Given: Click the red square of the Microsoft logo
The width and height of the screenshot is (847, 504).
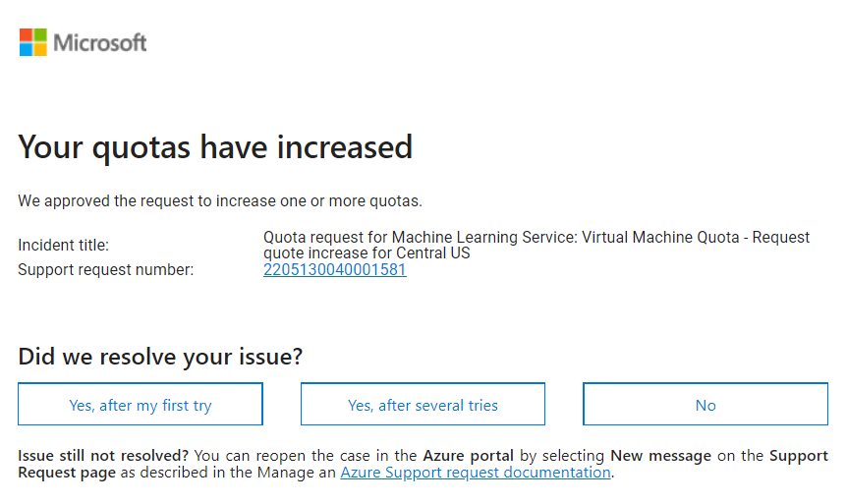Looking at the screenshot, I should (x=26, y=35).
